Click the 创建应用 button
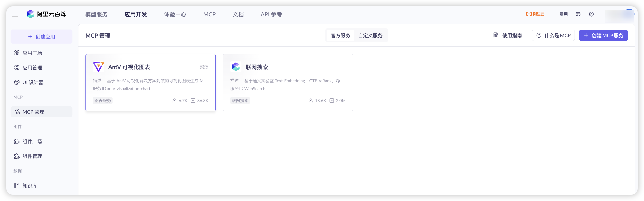 tap(42, 37)
